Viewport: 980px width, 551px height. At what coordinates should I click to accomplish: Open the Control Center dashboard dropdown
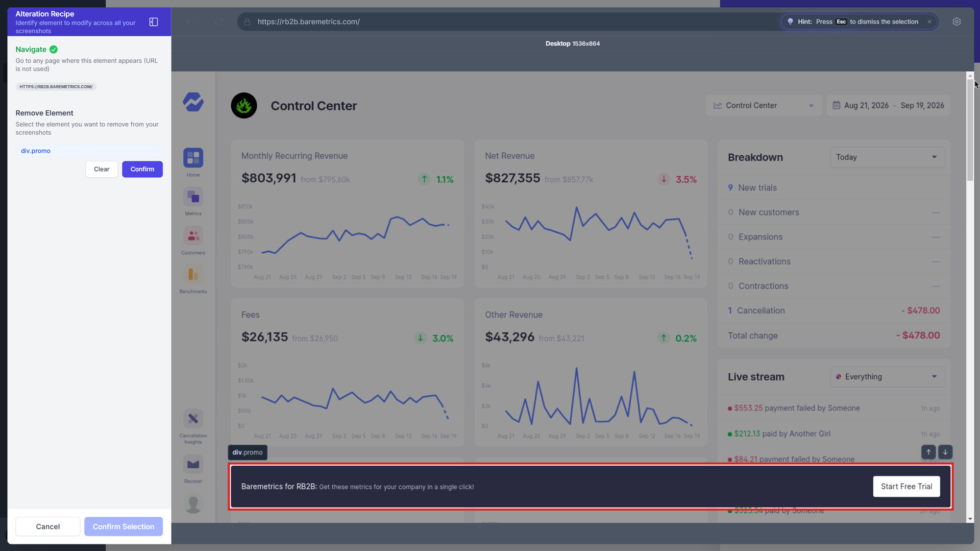point(764,105)
